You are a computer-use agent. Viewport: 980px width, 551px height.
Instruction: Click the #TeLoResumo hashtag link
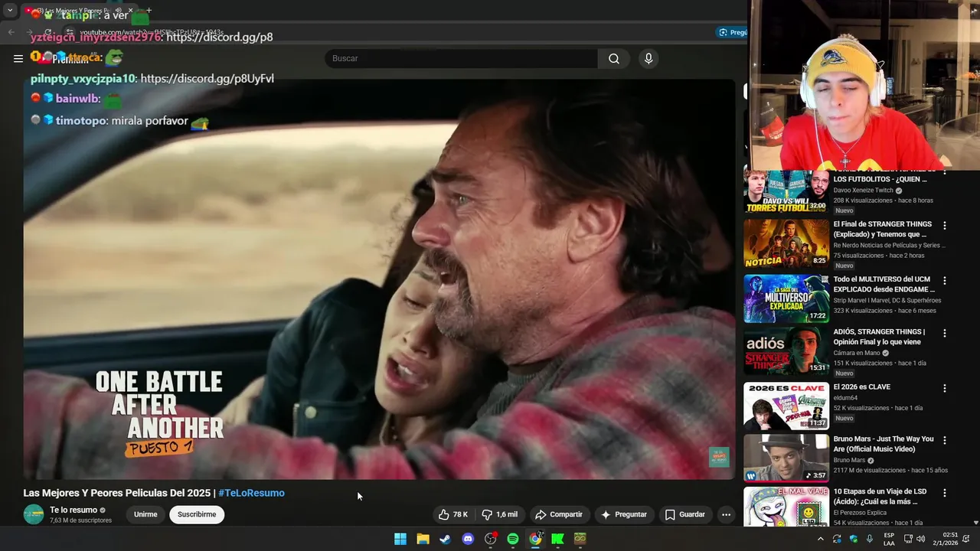click(251, 493)
